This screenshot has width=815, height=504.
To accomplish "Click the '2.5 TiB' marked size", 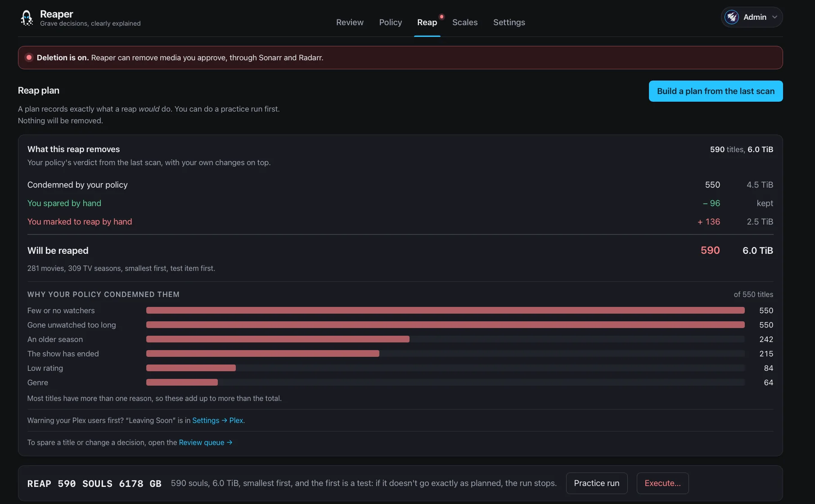I will click(760, 222).
